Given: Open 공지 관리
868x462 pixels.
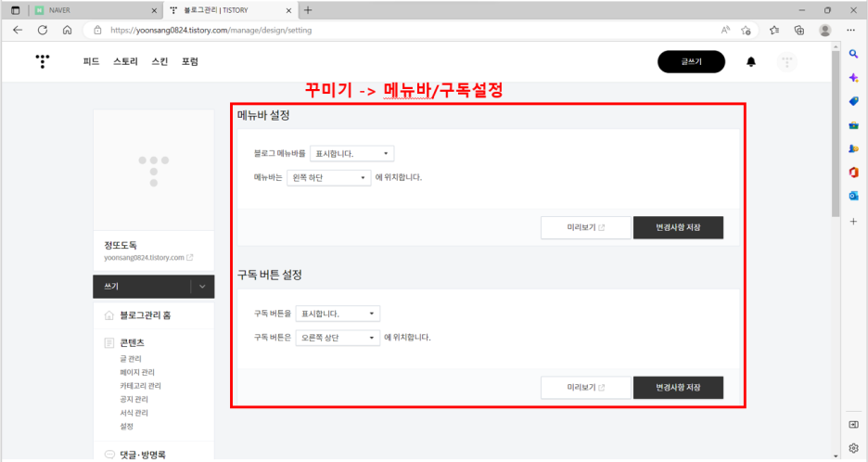Looking at the screenshot, I should click(134, 400).
